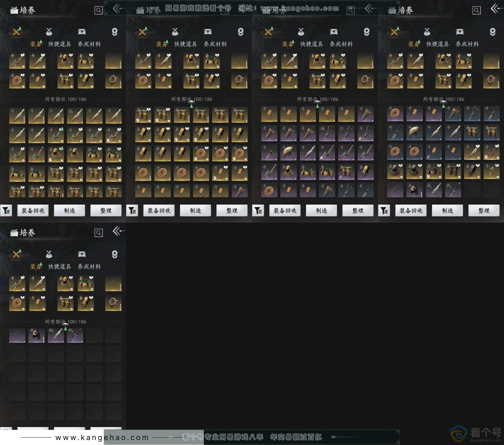The width and height of the screenshot is (504, 445).
Task: Select equipped chest armor slot in second panel
Action: click(212, 61)
